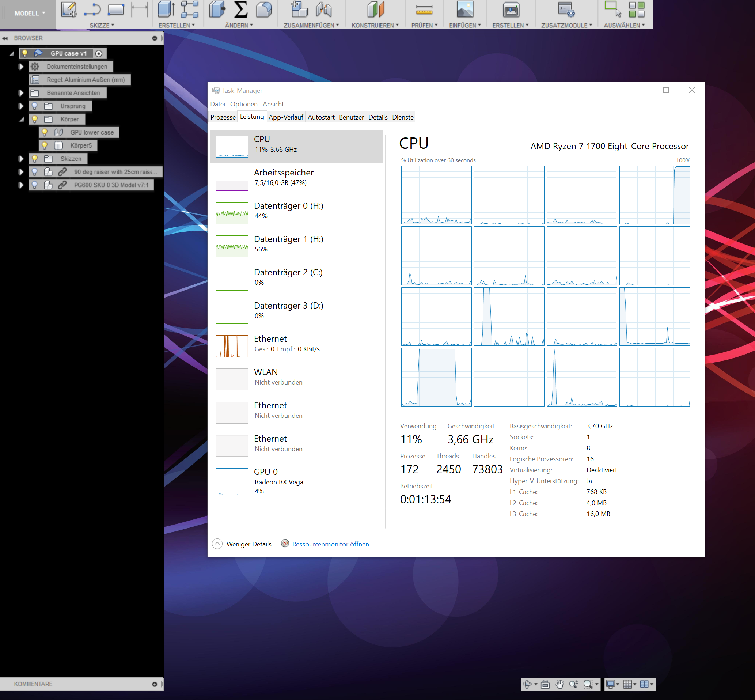
Task: Collapse the BROWSER panel with double arrow
Action: coord(5,38)
